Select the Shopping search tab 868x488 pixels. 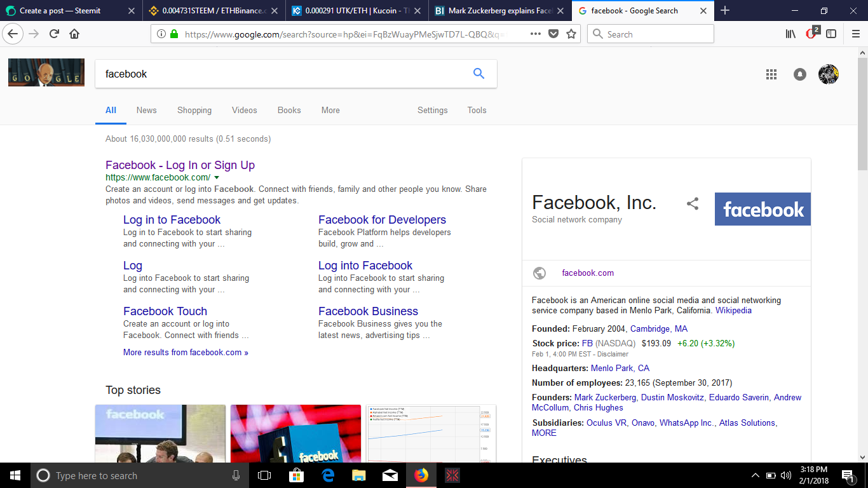(194, 110)
